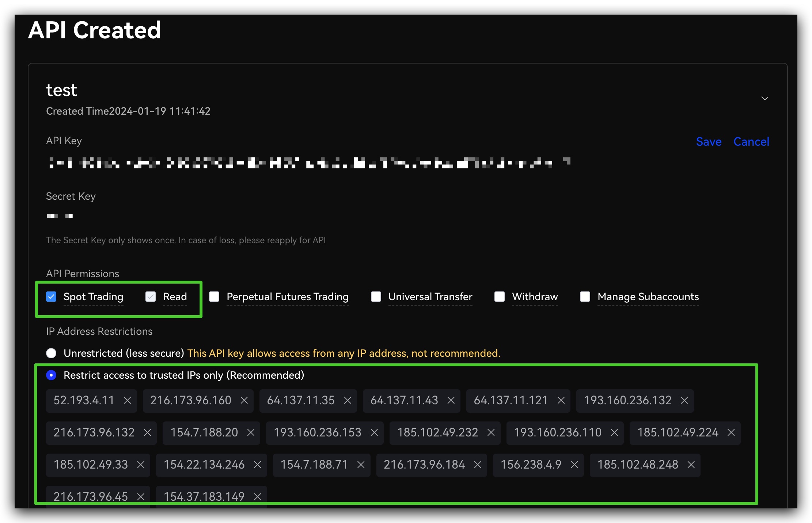
Task: Toggle Read permission checkbox on
Action: click(x=149, y=296)
